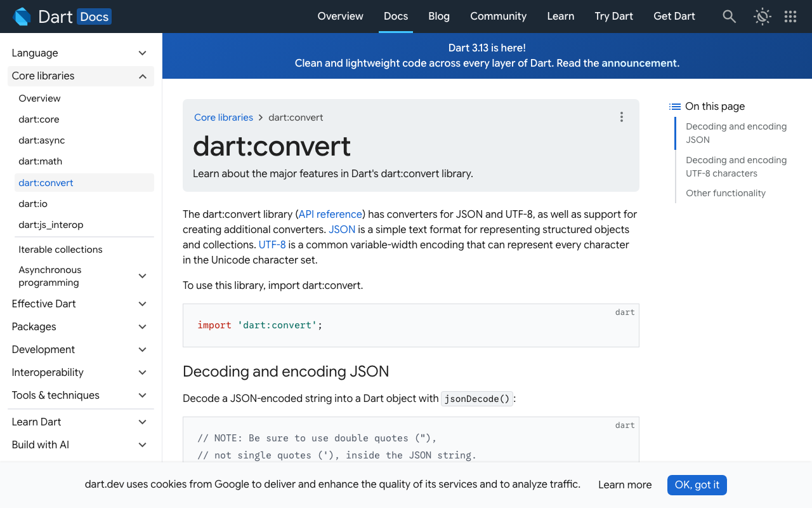Click the Decoding and encoding JSON heading
Image resolution: width=812 pixels, height=508 pixels.
pos(286,371)
